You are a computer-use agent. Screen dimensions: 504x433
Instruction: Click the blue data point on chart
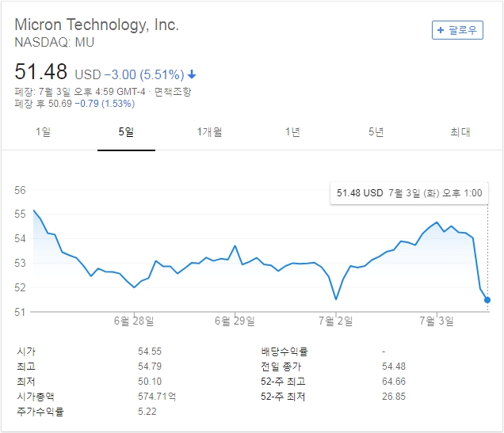click(487, 300)
